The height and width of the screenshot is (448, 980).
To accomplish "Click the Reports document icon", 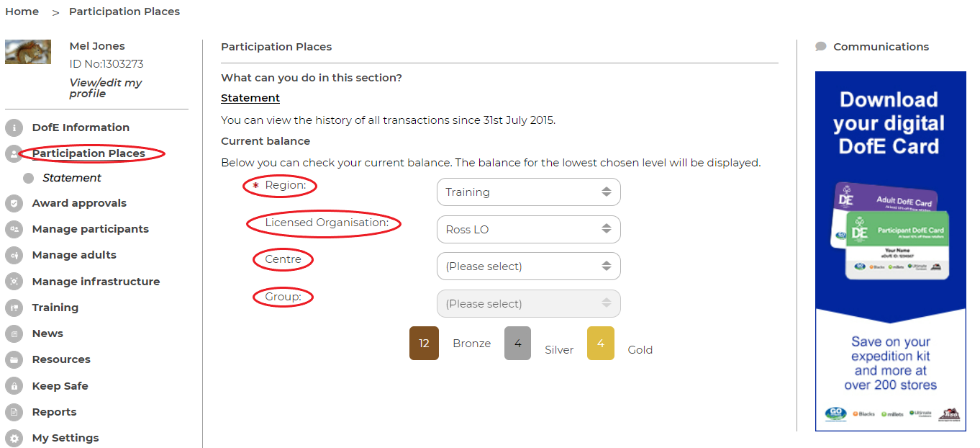I will [x=14, y=412].
